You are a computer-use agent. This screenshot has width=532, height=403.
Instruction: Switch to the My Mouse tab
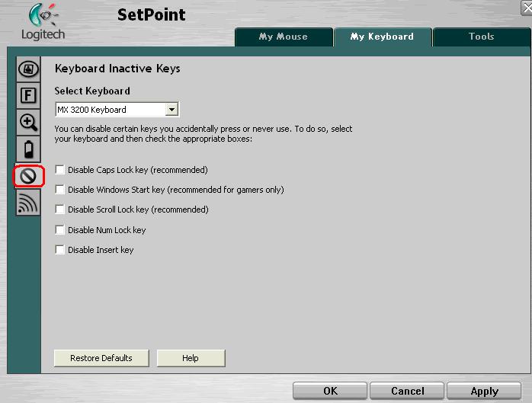pos(284,37)
